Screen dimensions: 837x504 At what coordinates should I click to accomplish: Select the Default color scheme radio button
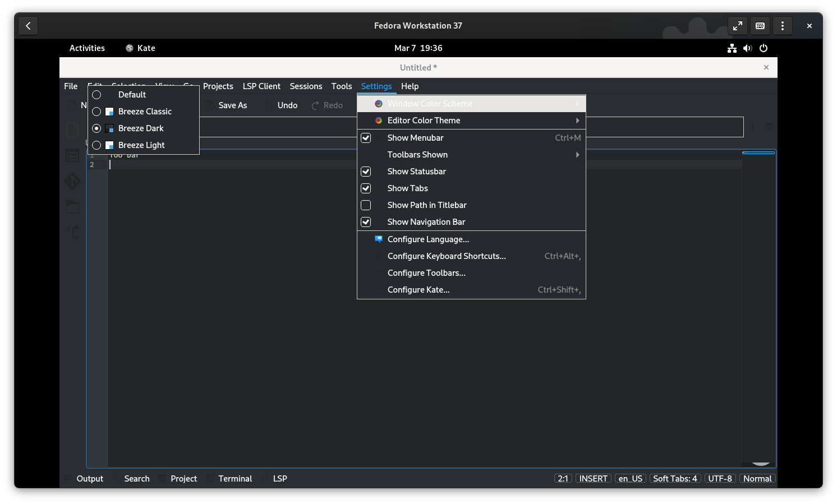[x=96, y=95]
